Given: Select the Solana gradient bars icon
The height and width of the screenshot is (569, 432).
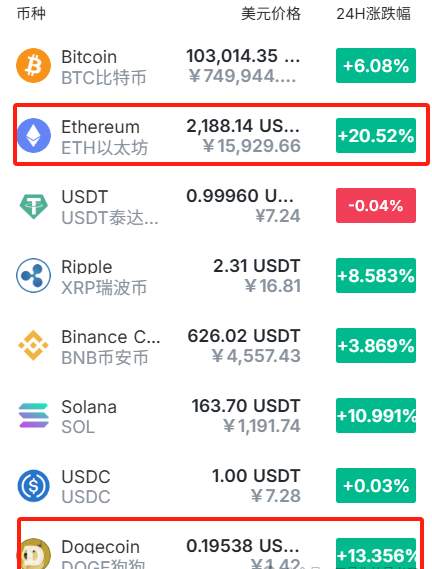Looking at the screenshot, I should 33,416.
